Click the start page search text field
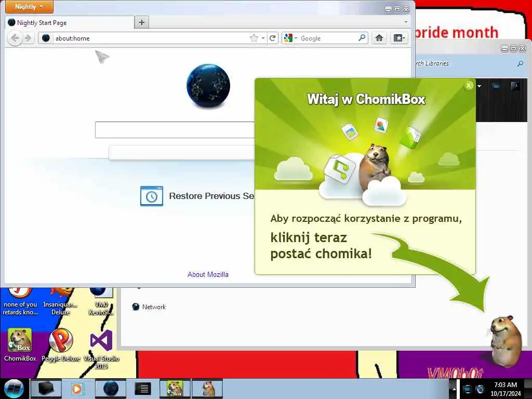532x399 pixels. pyautogui.click(x=175, y=130)
